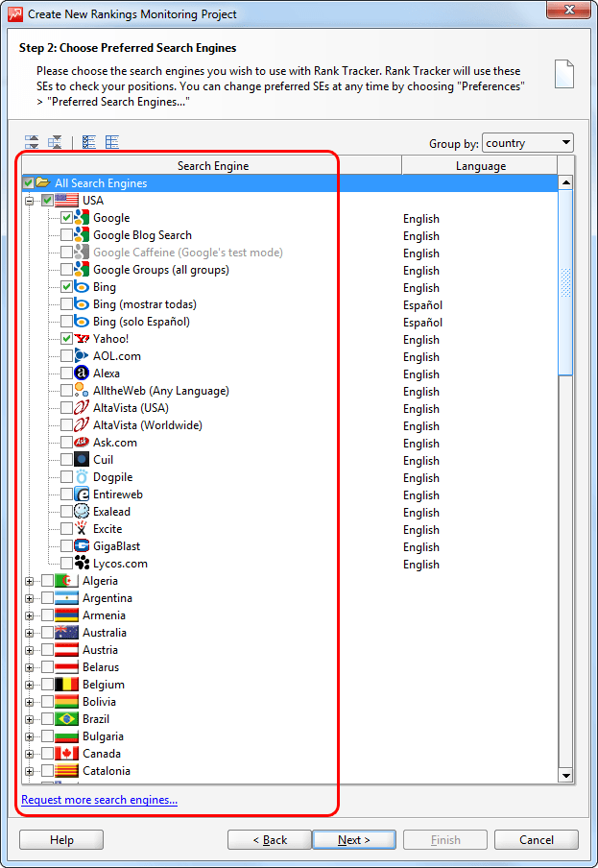Click the AOL.com logo icon
The height and width of the screenshot is (868, 598).
click(x=82, y=356)
